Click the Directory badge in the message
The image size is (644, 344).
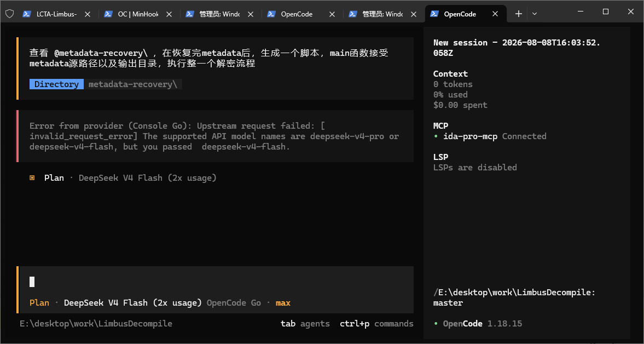coord(56,84)
